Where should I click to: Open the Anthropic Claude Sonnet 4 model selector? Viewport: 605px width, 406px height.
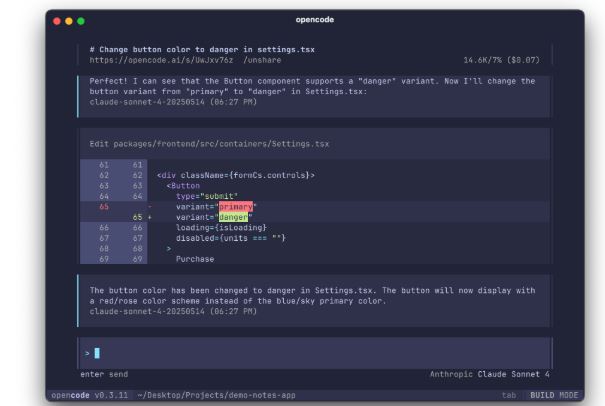[x=489, y=374]
